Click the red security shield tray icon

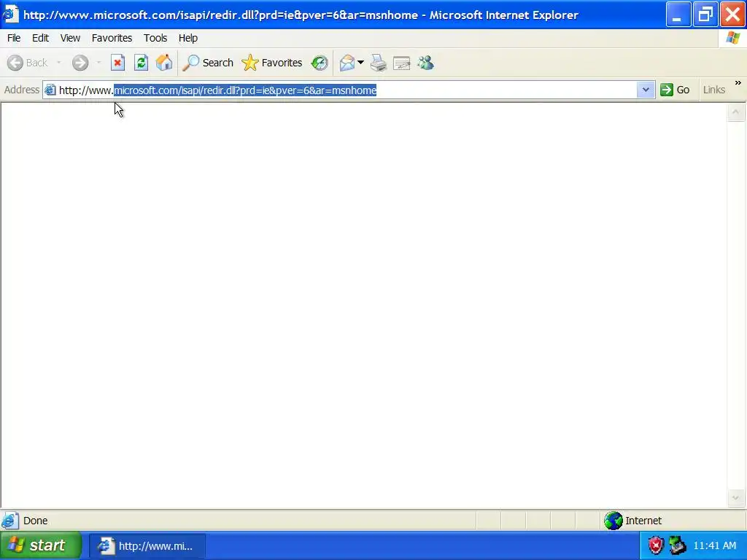point(656,545)
